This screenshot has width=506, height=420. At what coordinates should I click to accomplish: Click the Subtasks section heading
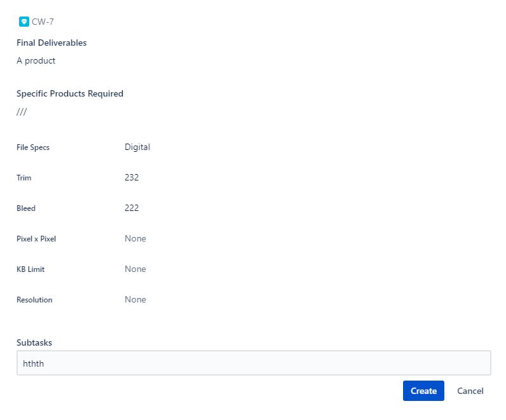point(34,342)
